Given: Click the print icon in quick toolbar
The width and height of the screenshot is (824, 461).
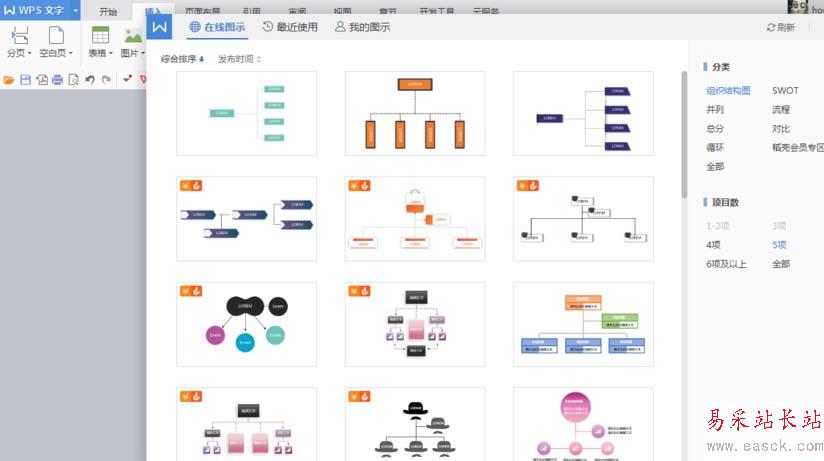Looking at the screenshot, I should 57,80.
